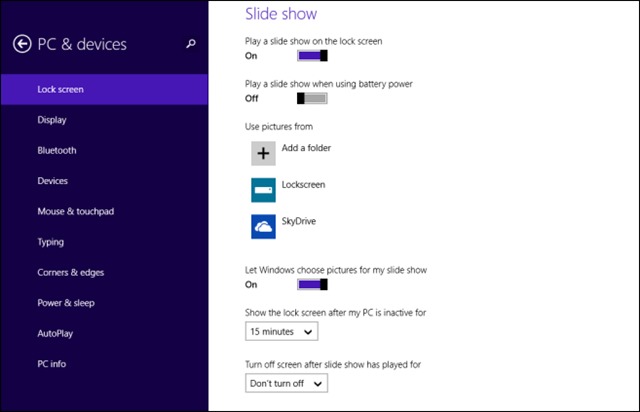Open Corners & edges settings
Viewport: 640px width, 412px height.
pyautogui.click(x=70, y=272)
